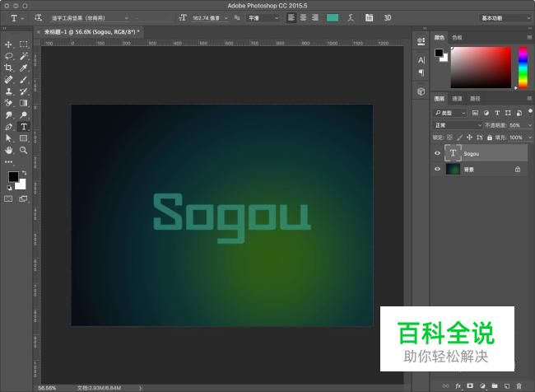
Task: Toggle type layer filter
Action: click(497, 113)
